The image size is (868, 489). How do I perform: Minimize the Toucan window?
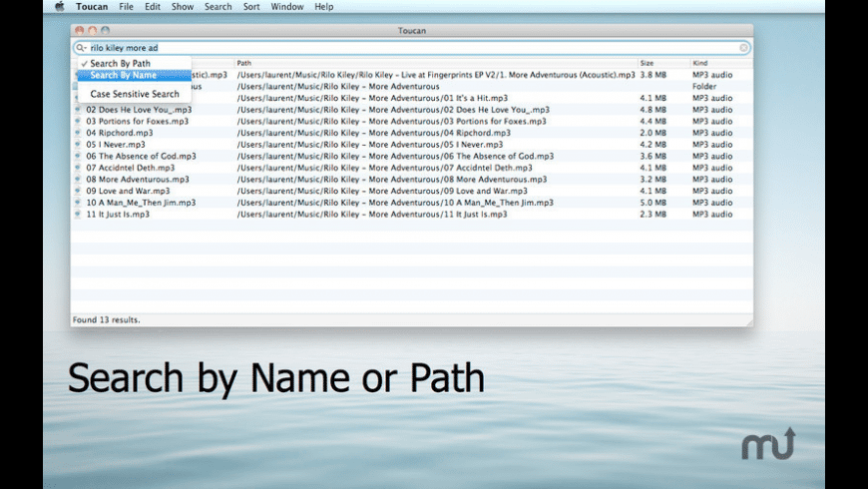(x=93, y=31)
